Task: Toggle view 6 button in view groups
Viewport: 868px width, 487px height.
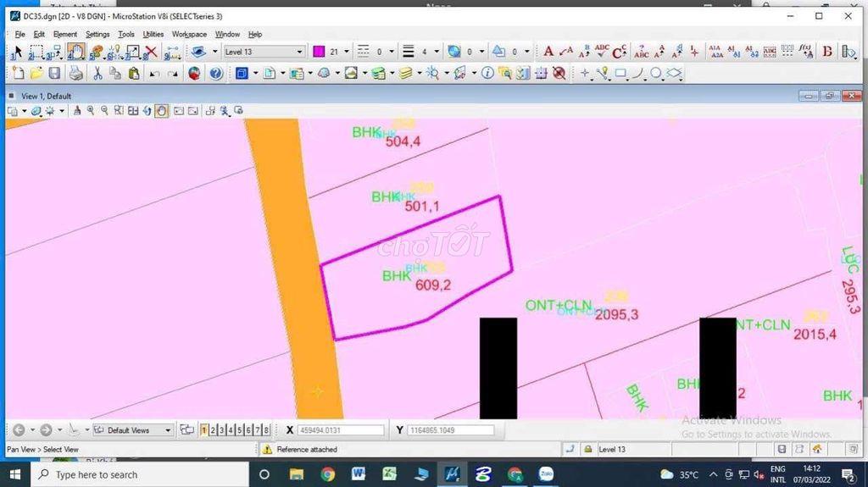Action: (248, 430)
